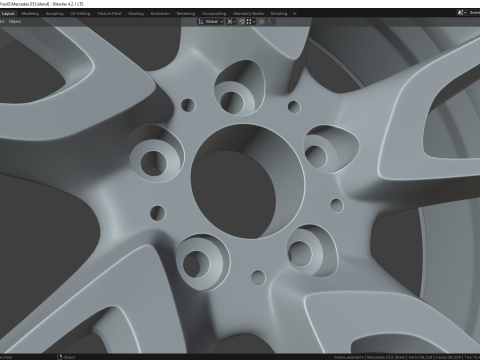Screen dimensions: 480x360
Task: Switch to the Animation workspace tab
Action: tap(160, 14)
